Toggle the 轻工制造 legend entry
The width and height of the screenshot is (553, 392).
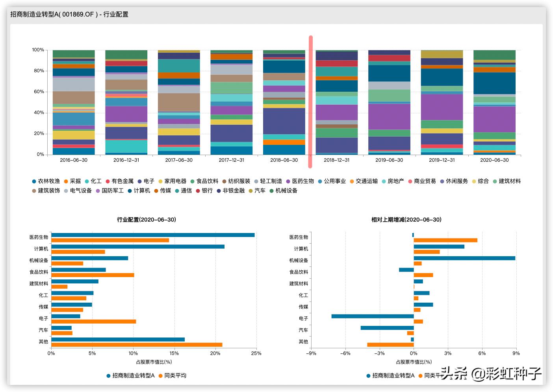point(268,181)
